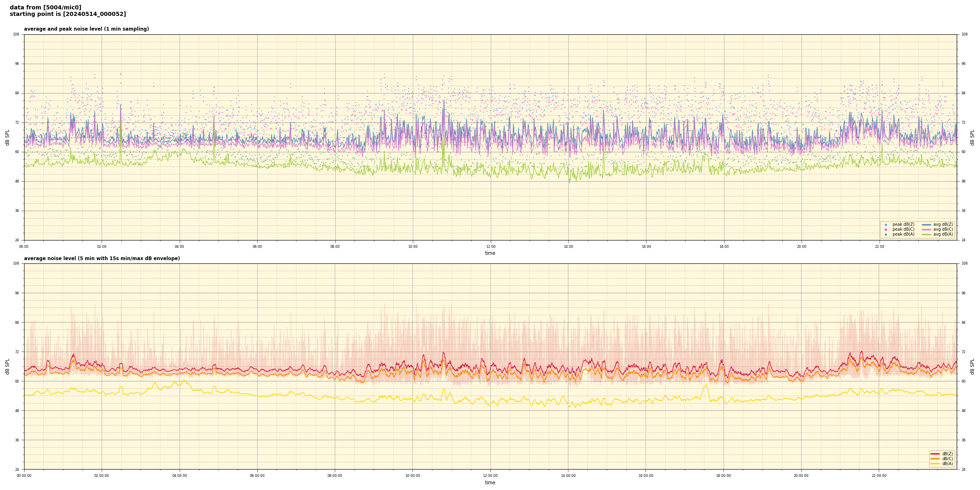Viewport: 980px width, 490px height.
Task: Click the 'data from [5004/mic0]' header text
Action: point(45,7)
